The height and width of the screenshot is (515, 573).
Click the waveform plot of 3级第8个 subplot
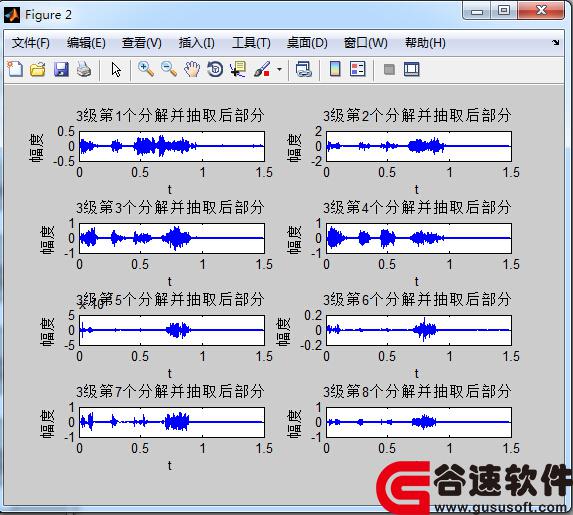[x=419, y=423]
